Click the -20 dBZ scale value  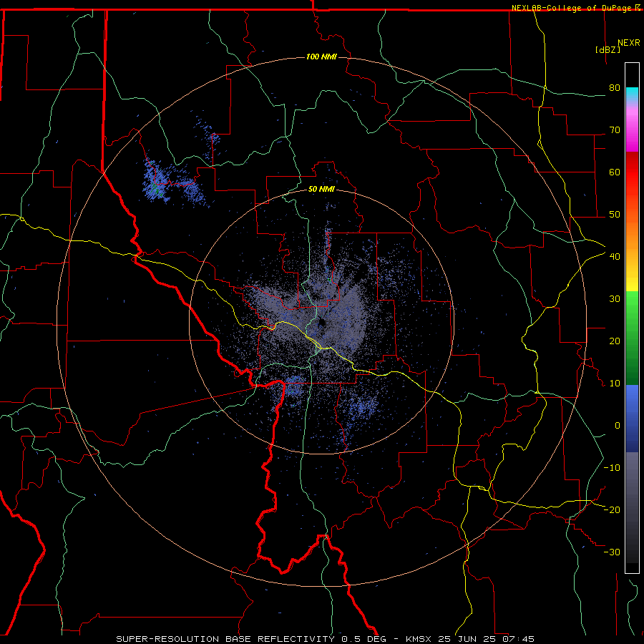(612, 510)
